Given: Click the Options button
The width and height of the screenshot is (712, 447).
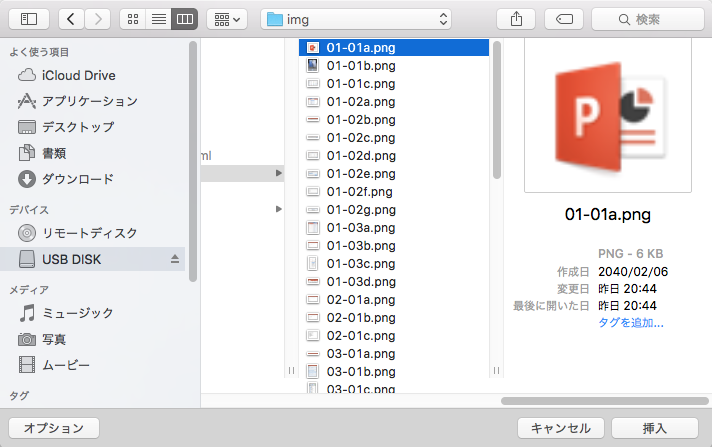Looking at the screenshot, I should click(x=54, y=428).
